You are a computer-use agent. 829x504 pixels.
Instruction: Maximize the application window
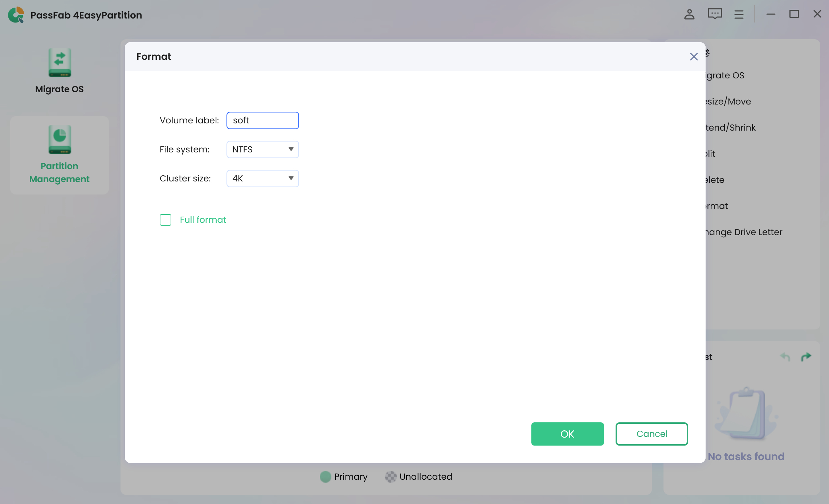pyautogui.click(x=794, y=14)
